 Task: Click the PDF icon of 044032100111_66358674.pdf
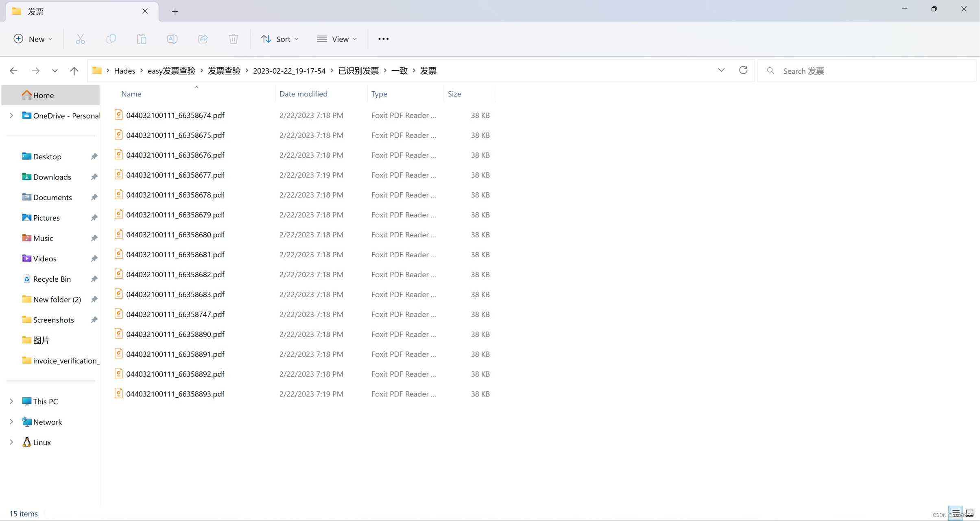(118, 115)
